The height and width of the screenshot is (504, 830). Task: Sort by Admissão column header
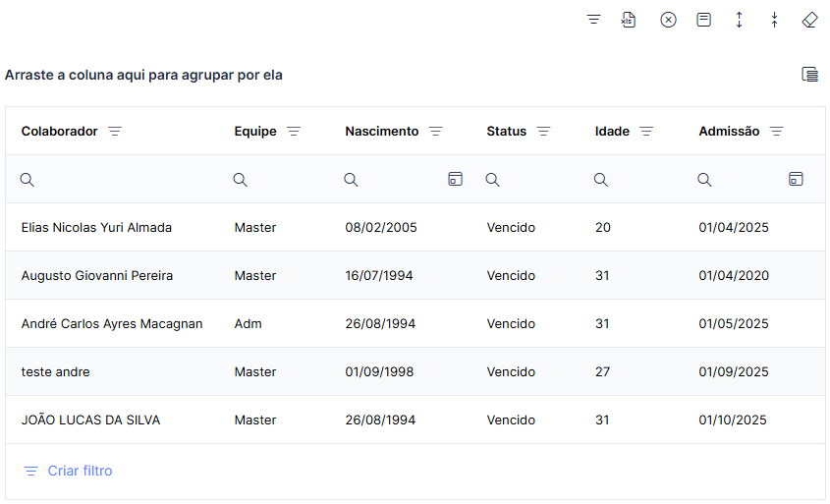pyautogui.click(x=729, y=132)
